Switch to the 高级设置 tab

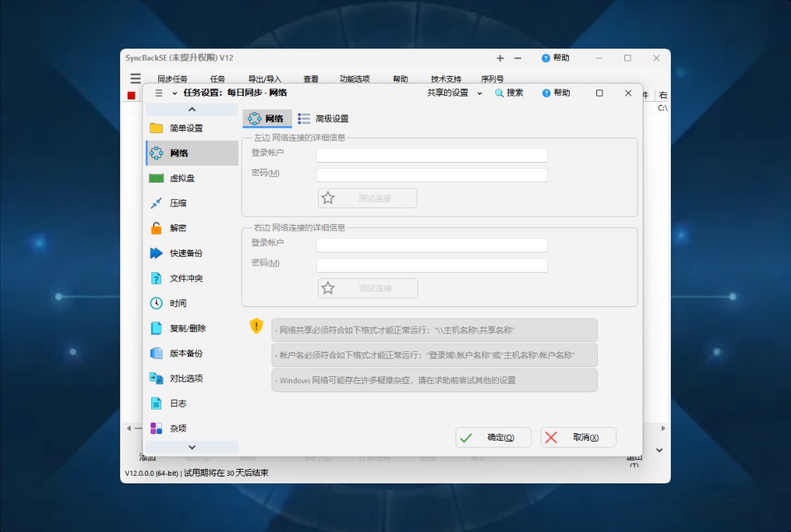322,118
